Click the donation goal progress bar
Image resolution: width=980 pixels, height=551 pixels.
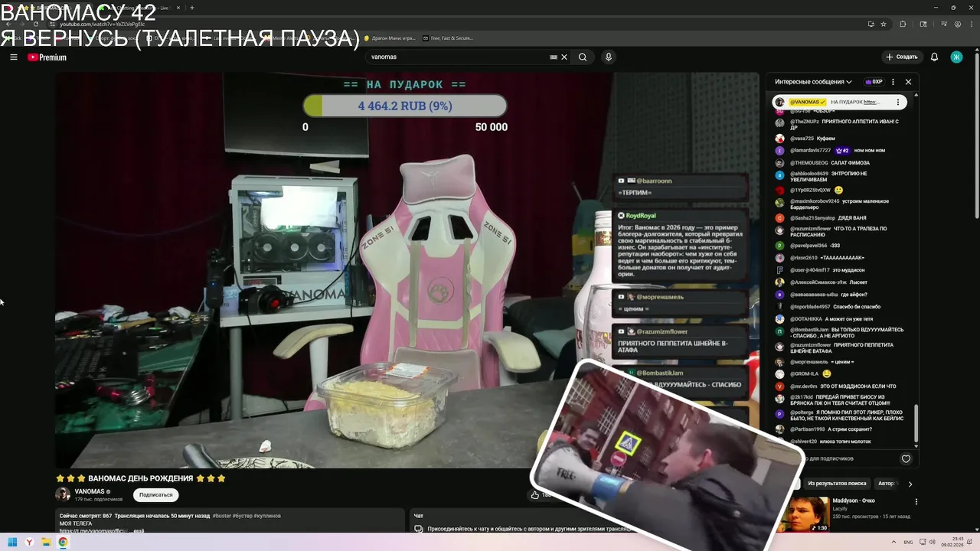coord(405,106)
